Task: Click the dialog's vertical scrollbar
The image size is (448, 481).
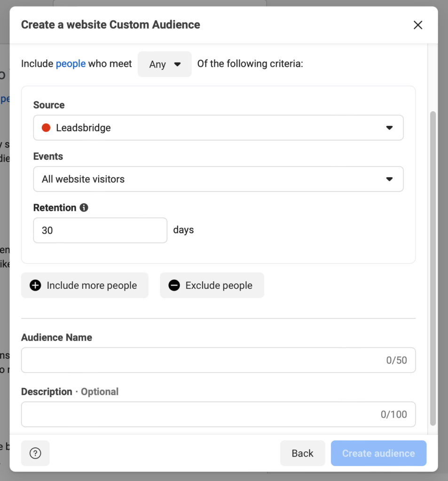Action: 433,268
